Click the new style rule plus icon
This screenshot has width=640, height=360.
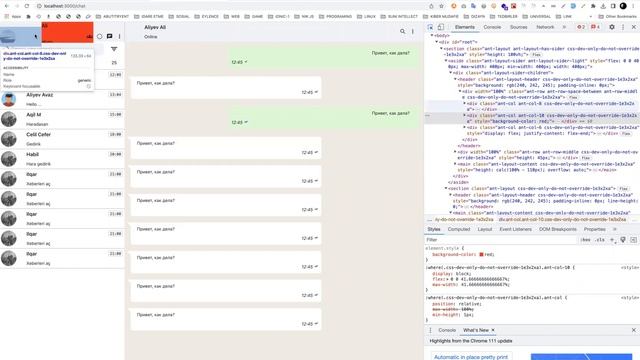point(612,240)
